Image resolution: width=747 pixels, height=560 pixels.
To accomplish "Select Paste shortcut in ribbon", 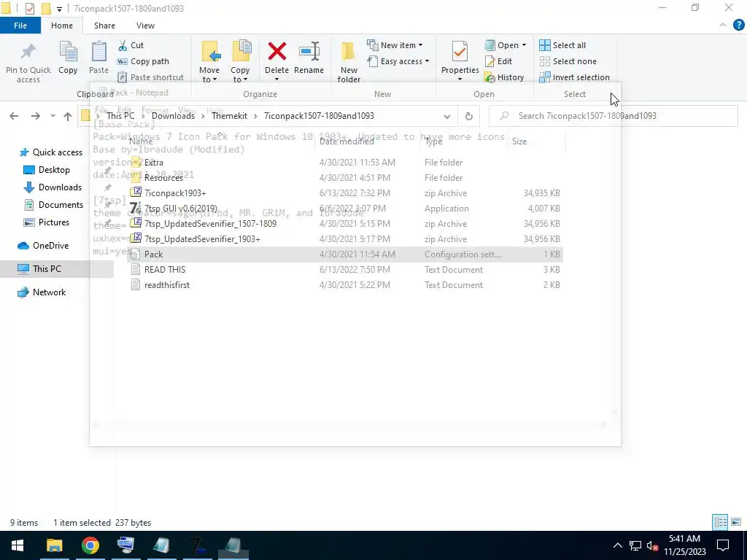I will point(150,77).
